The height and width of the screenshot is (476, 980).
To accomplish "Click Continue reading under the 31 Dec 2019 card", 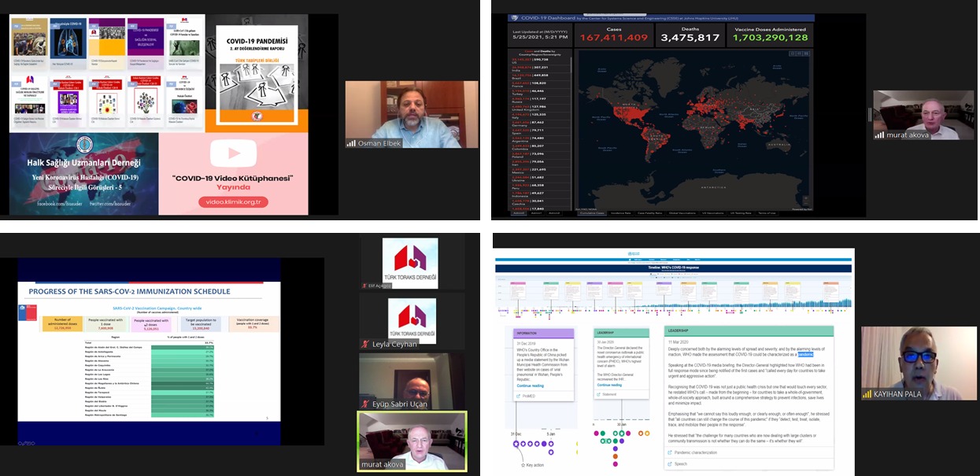I will click(530, 386).
